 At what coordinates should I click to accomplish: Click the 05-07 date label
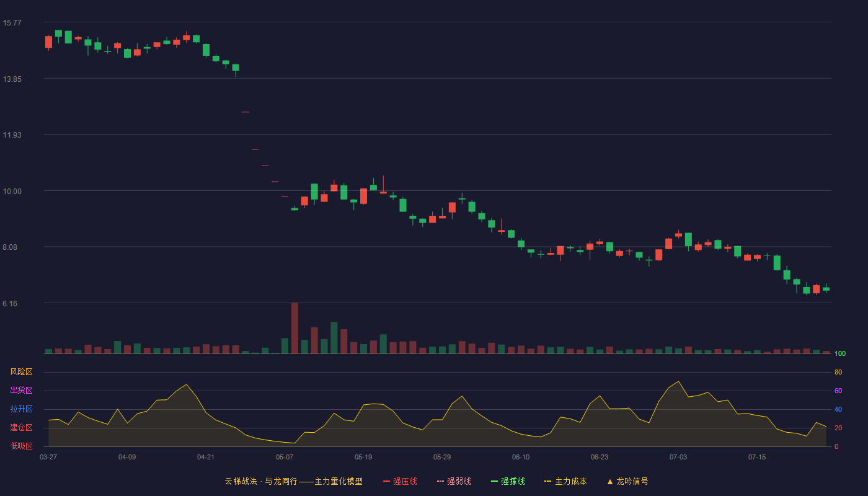click(285, 457)
